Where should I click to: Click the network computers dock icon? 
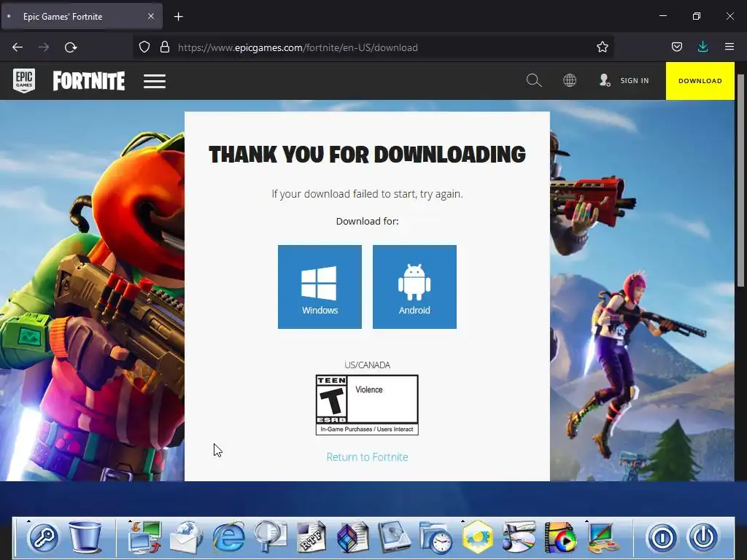[x=145, y=537]
